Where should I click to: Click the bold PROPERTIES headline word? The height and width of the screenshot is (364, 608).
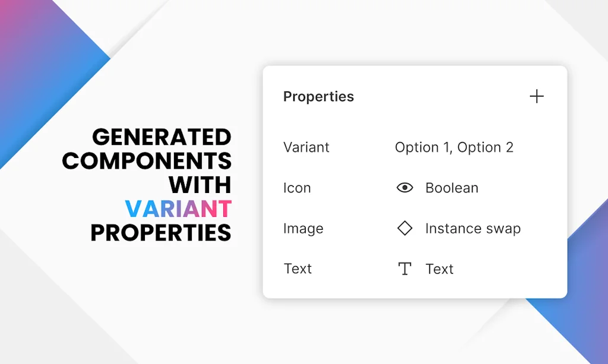pos(160,232)
